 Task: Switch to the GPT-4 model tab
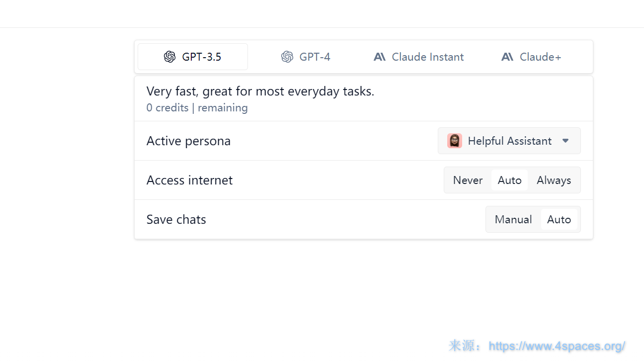pos(315,57)
